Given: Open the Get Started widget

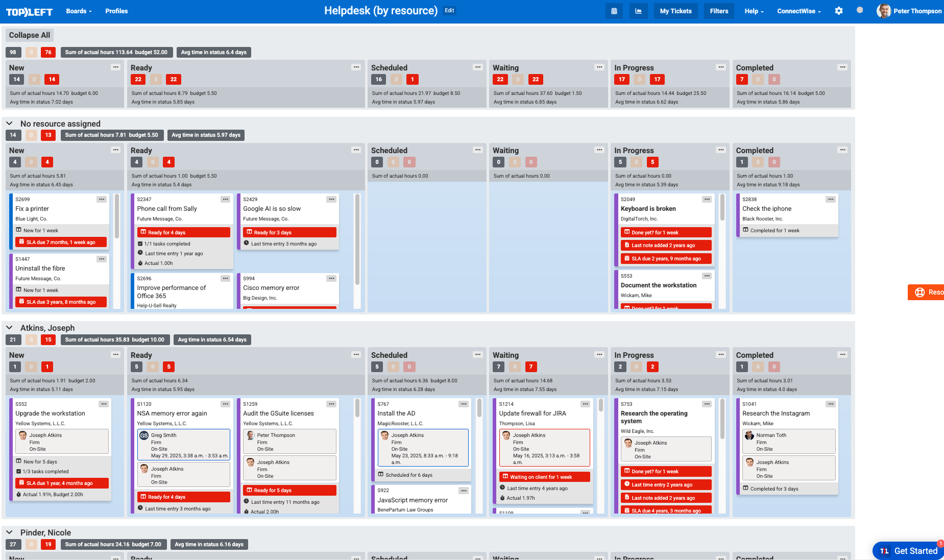Looking at the screenshot, I should (908, 551).
